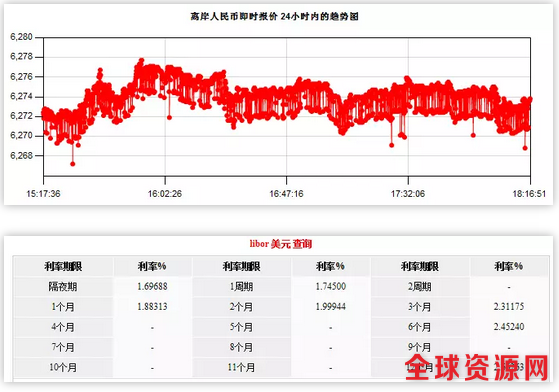Select the 2.31175 rate value
Viewport: 559px width, 392px height.
tap(509, 306)
